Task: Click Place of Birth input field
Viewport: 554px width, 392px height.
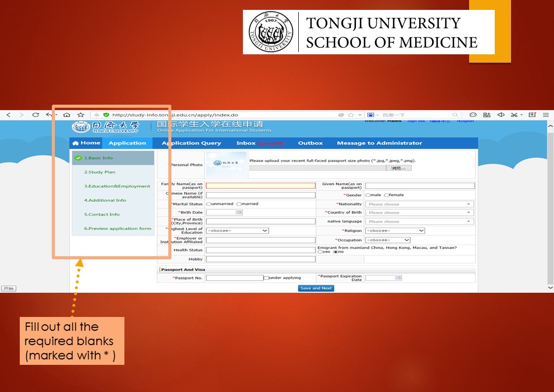Action: pos(260,222)
